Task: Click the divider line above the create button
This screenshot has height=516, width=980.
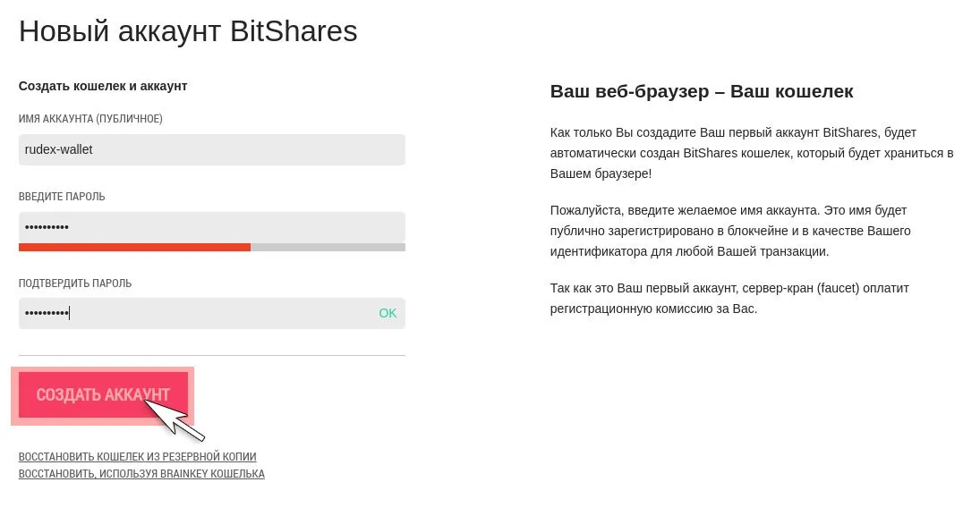Action: click(x=211, y=355)
